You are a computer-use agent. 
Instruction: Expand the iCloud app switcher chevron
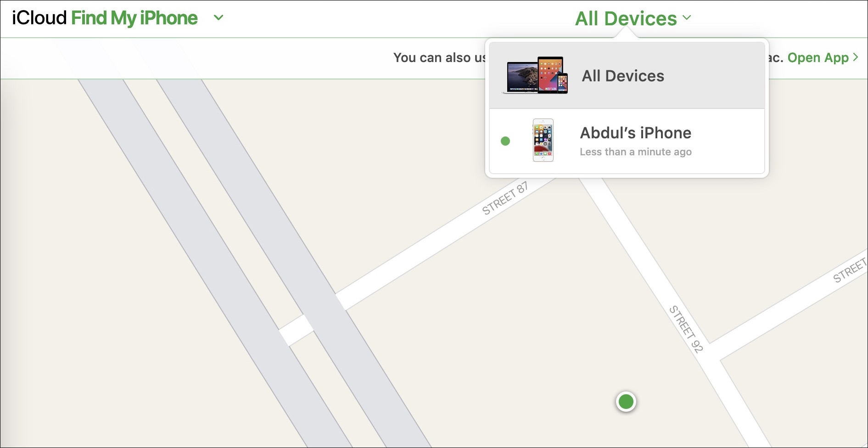point(219,18)
